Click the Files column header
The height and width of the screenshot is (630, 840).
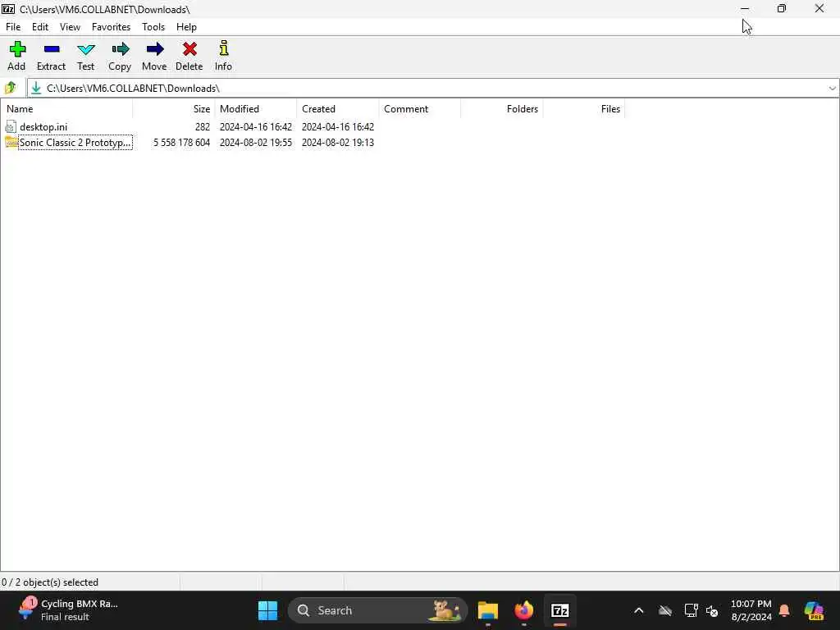click(x=584, y=109)
